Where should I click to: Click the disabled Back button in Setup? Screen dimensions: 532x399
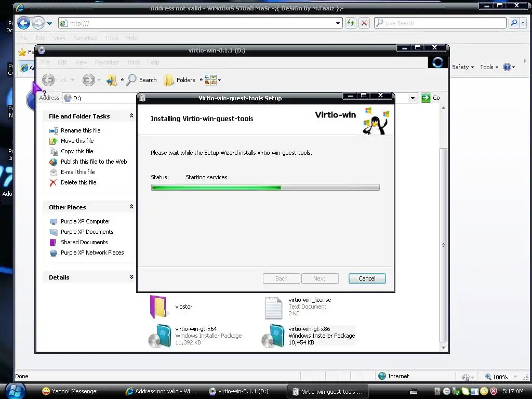coord(281,278)
